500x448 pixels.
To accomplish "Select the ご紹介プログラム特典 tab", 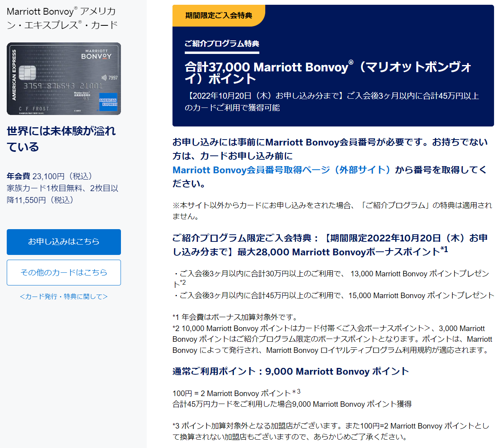I will (x=222, y=44).
